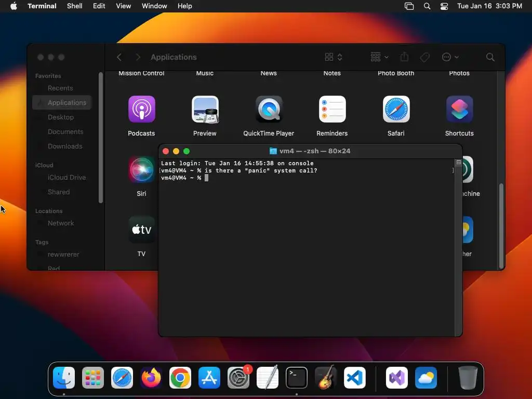Select Recents in Finder sidebar
The height and width of the screenshot is (399, 532).
62,88
